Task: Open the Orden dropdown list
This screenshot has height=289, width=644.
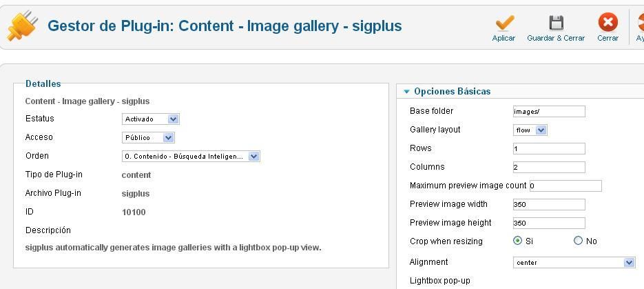Action: click(191, 157)
